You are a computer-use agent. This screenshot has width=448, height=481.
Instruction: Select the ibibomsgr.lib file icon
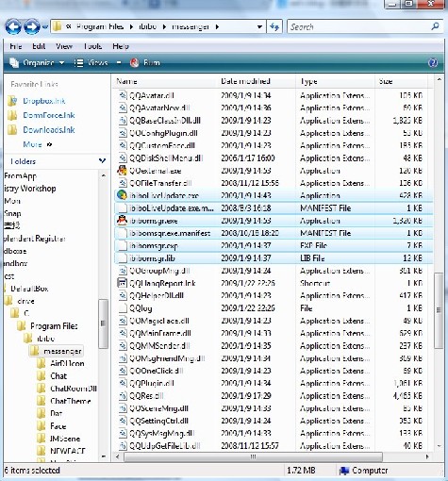(x=122, y=258)
